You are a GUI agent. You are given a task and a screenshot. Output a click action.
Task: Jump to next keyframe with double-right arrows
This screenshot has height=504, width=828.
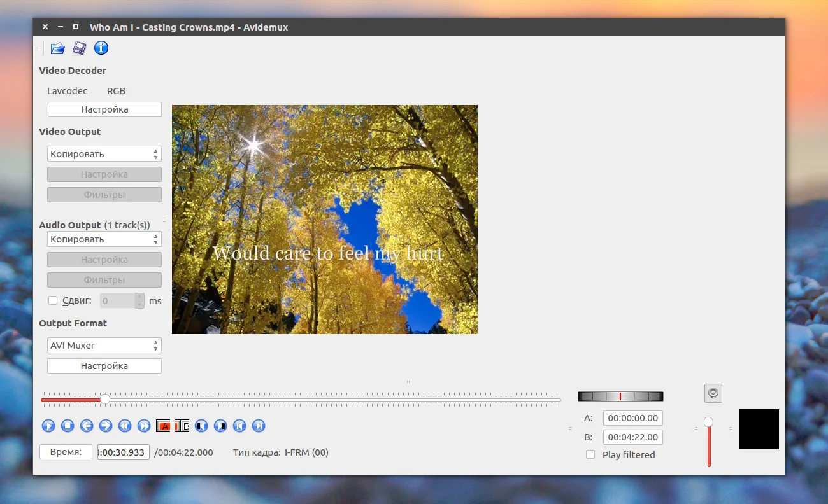144,426
